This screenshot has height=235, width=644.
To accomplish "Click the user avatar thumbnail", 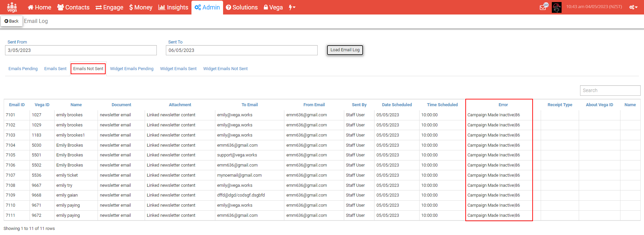I will [x=557, y=7].
